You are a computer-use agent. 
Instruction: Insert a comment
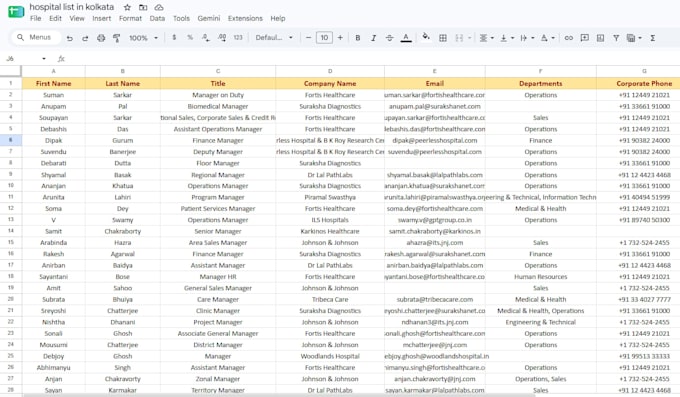coord(585,38)
